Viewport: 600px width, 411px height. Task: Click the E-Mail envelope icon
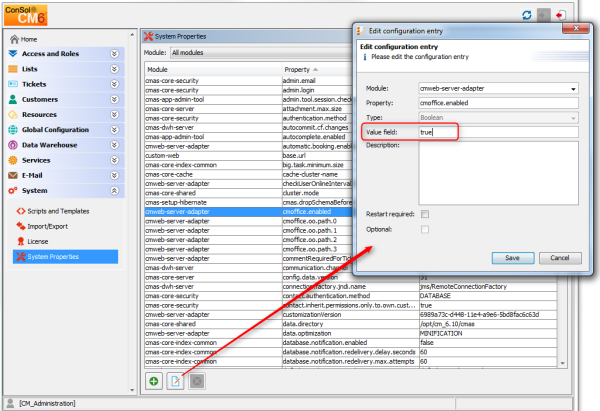pos(13,175)
